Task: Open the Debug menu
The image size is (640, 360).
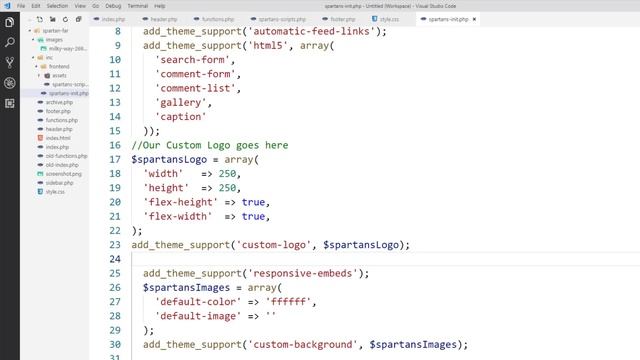Action: pyautogui.click(x=113, y=6)
